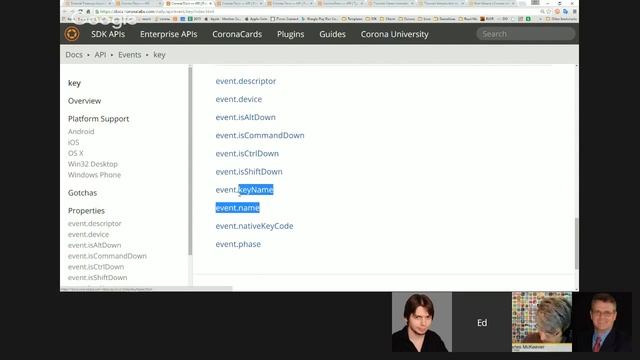640x360 pixels.
Task: Select event.isCommandDown in the sidebar list
Action: click(x=107, y=256)
